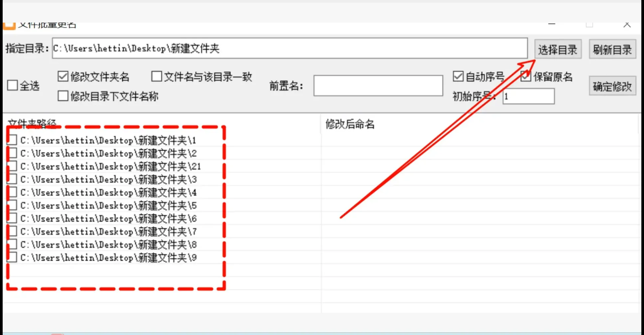Click the 初始序号 input field
The width and height of the screenshot is (644, 335).
tap(528, 96)
